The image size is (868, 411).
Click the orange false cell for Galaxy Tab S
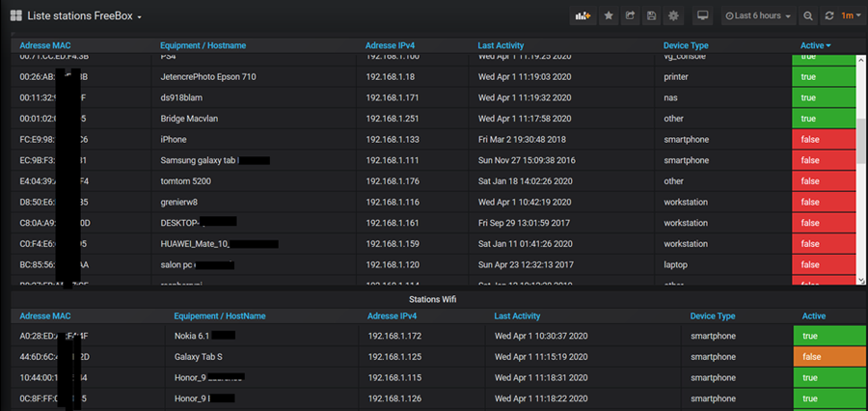(x=825, y=356)
